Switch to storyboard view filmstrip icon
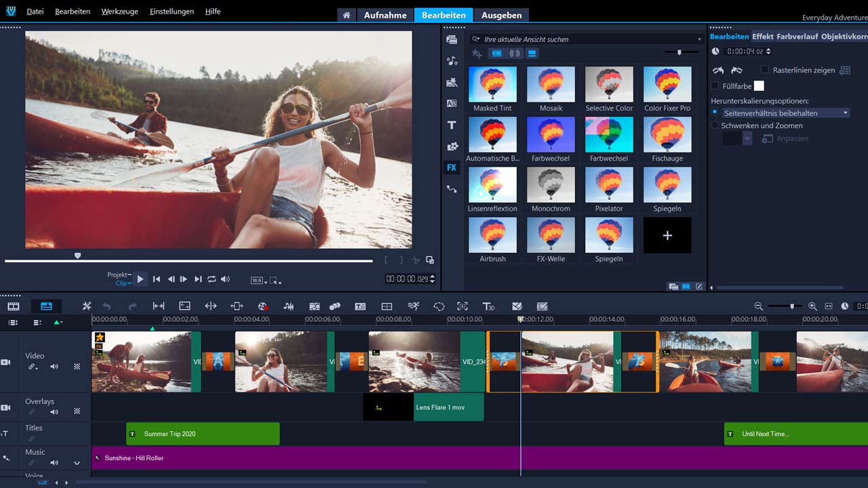The height and width of the screenshot is (488, 868). click(x=14, y=306)
